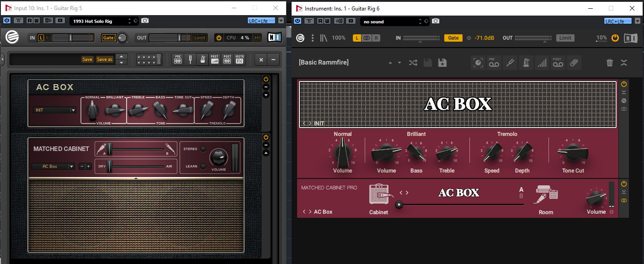Open the INIT preset dropdown on AC Box
This screenshot has height=264, width=644.
(x=55, y=110)
